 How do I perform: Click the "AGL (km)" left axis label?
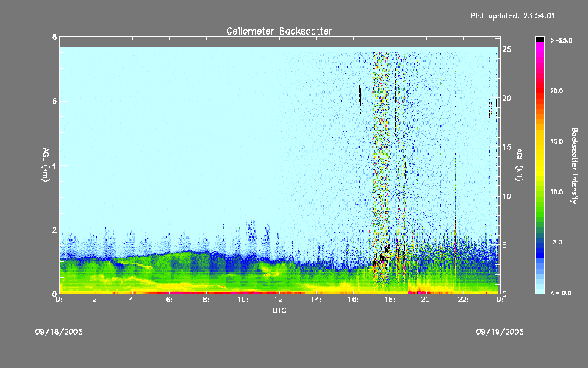pos(46,165)
